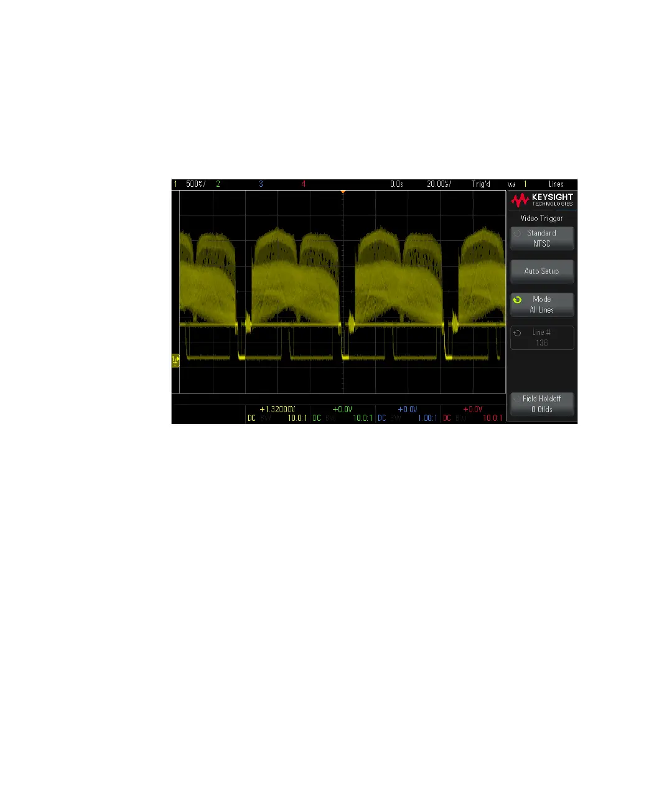Open the Mode All Lines selector

(x=542, y=304)
